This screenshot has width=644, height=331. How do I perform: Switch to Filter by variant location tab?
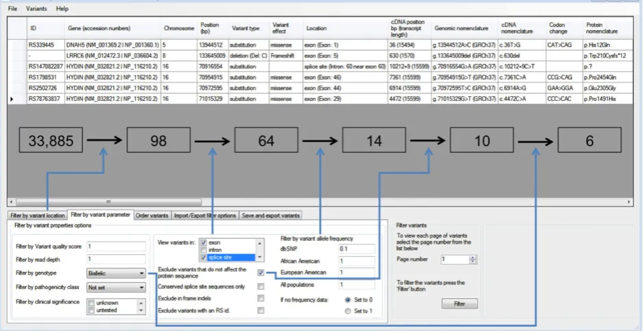pyautogui.click(x=37, y=216)
